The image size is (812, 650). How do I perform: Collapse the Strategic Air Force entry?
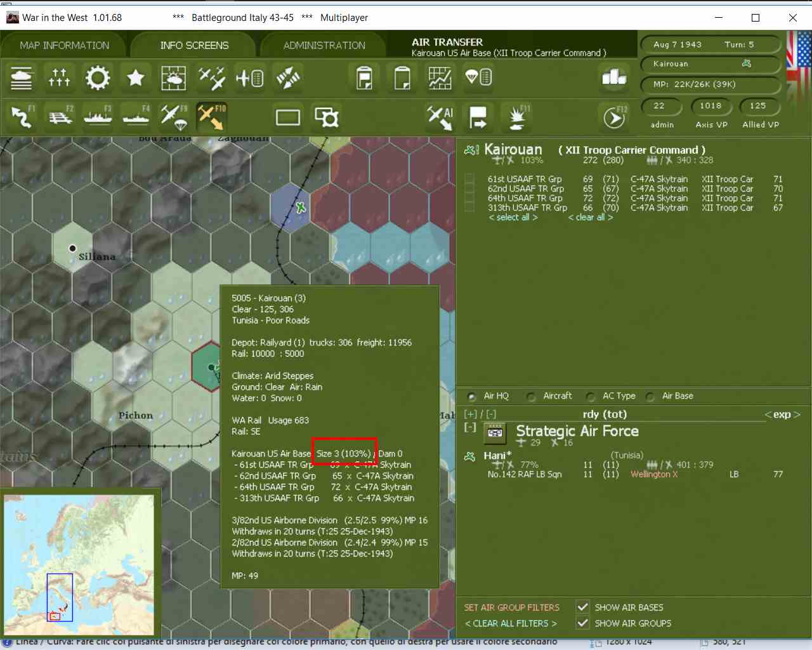[469, 427]
